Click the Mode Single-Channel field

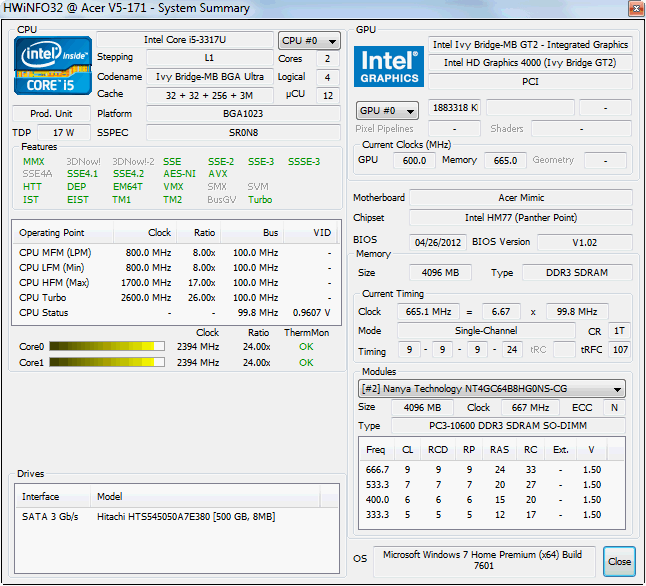(486, 331)
